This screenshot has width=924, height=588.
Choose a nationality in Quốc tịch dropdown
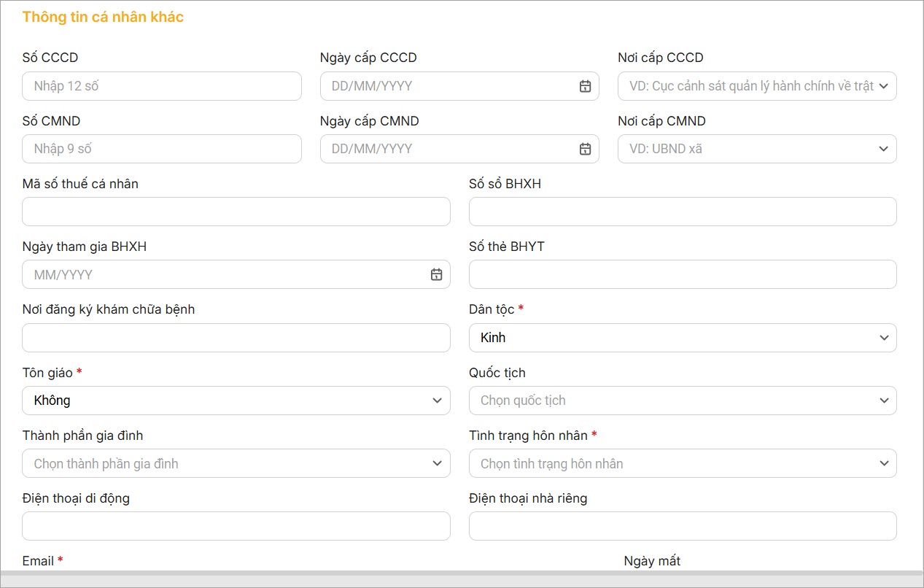click(x=682, y=401)
